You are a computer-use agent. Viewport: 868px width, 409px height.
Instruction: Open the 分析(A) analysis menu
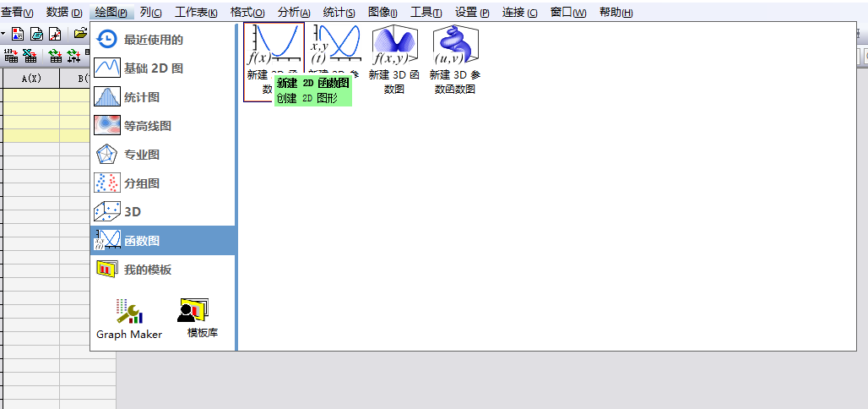point(294,12)
